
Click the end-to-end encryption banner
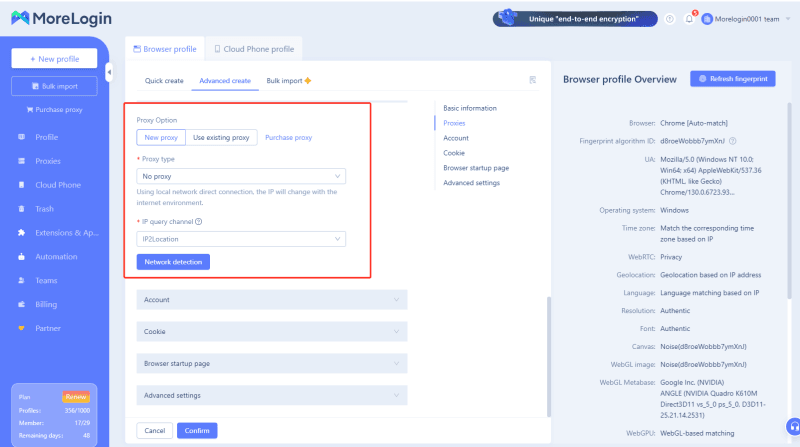[575, 19]
